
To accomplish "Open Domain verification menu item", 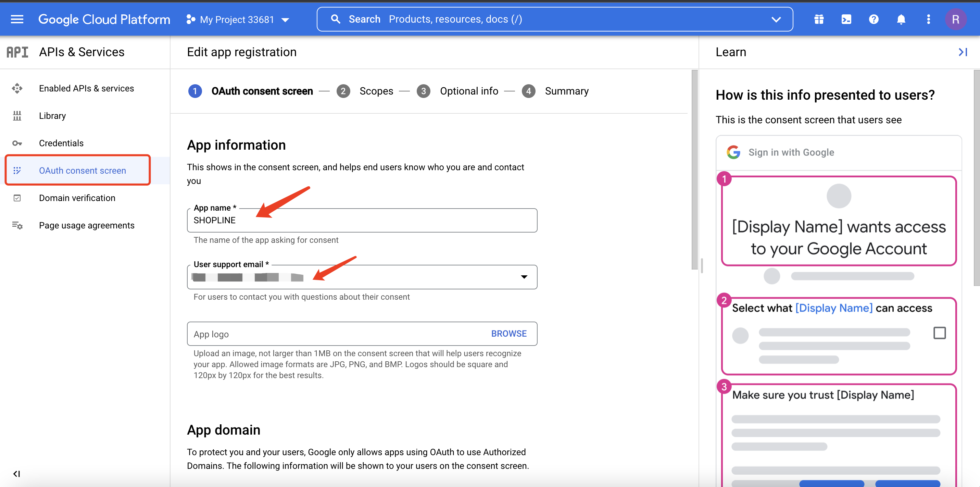I will pos(77,198).
